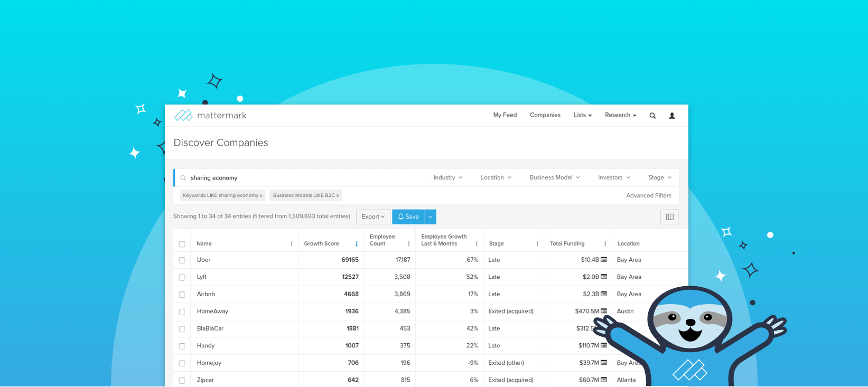The width and height of the screenshot is (868, 387).
Task: Open search via magnifier icon in navbar
Action: pos(652,116)
